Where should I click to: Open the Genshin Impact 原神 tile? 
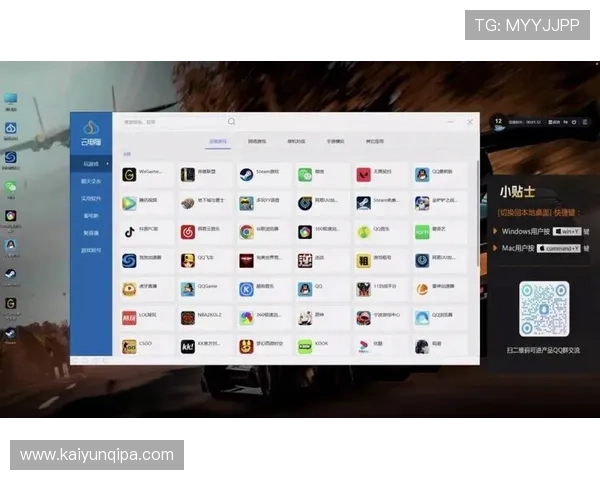pyautogui.click(x=323, y=318)
